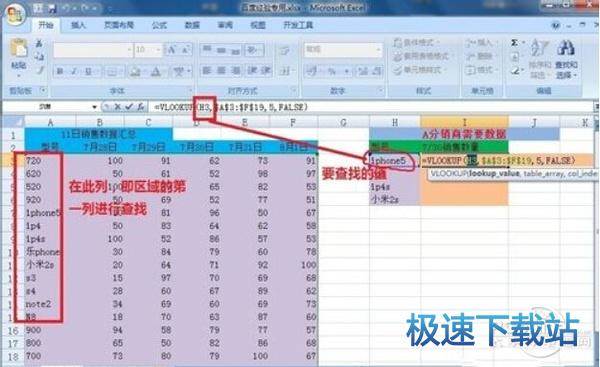Toggle Italic formatting
The image size is (600, 367).
click(x=74, y=71)
